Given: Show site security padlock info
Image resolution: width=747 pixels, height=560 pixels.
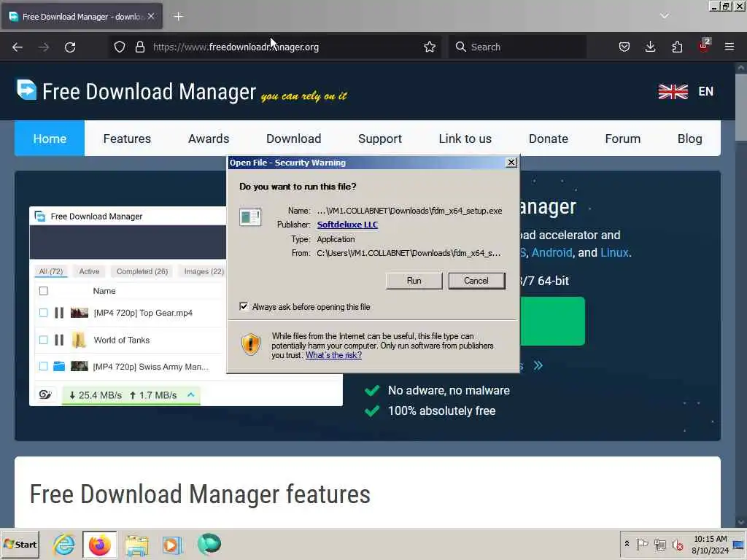Looking at the screenshot, I should coord(139,47).
